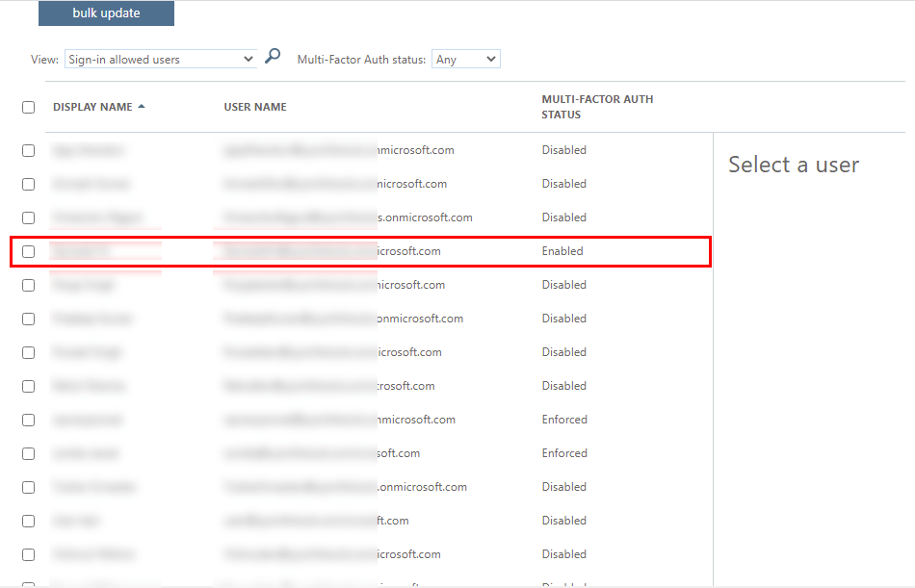Select the checkbox for the first Enforced user

pyautogui.click(x=29, y=420)
